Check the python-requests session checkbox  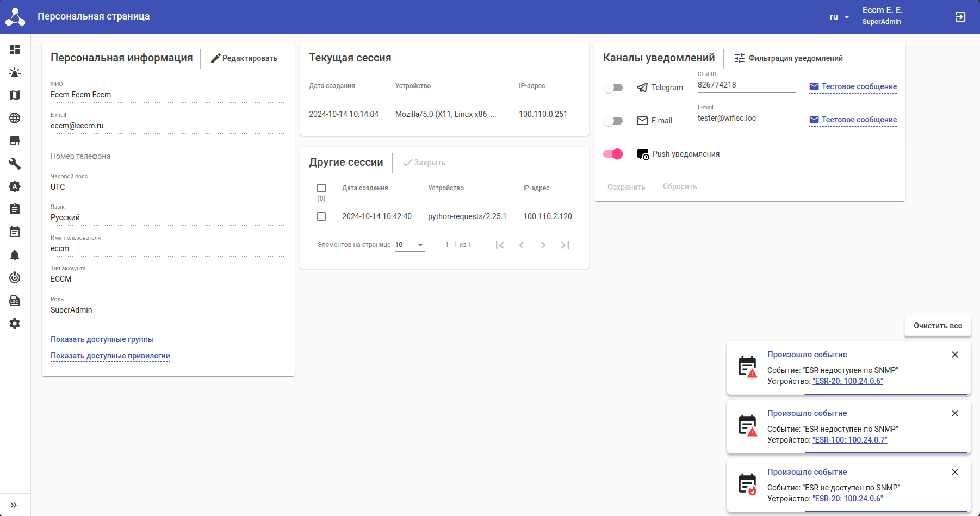321,216
